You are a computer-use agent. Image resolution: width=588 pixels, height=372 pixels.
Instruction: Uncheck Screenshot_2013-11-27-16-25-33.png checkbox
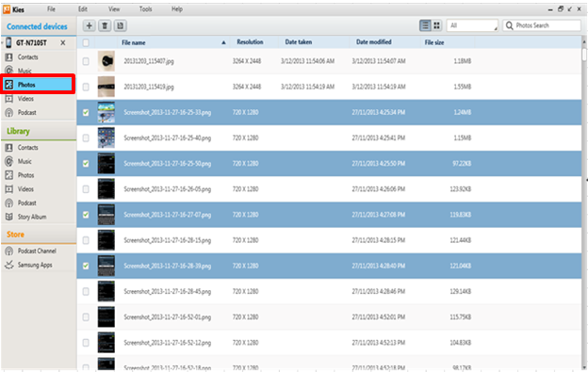pyautogui.click(x=86, y=112)
